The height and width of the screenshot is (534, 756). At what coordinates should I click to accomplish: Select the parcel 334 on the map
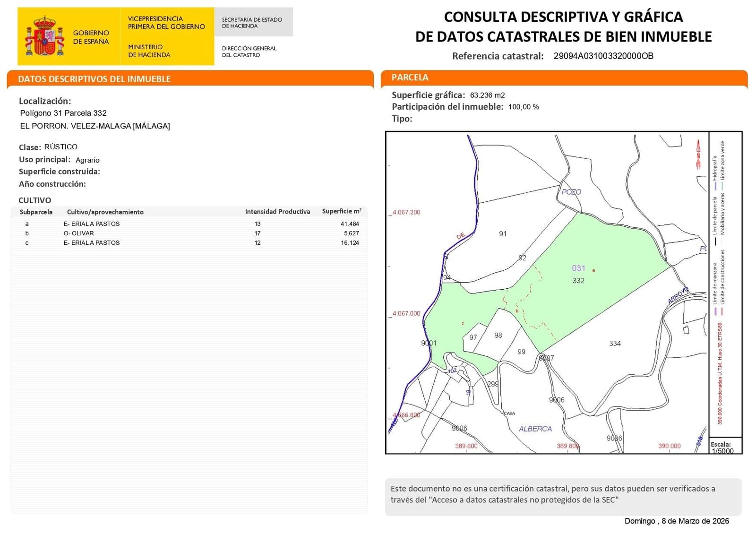614,344
